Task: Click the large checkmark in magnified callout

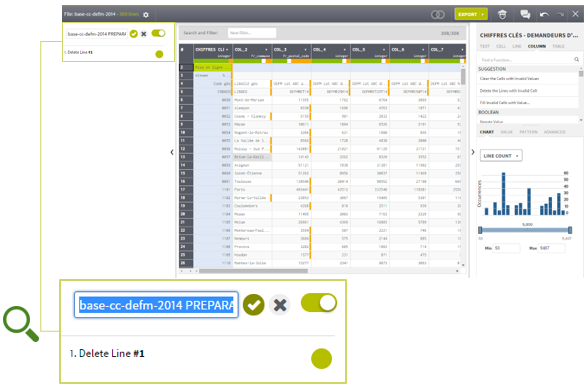Action: point(253,305)
